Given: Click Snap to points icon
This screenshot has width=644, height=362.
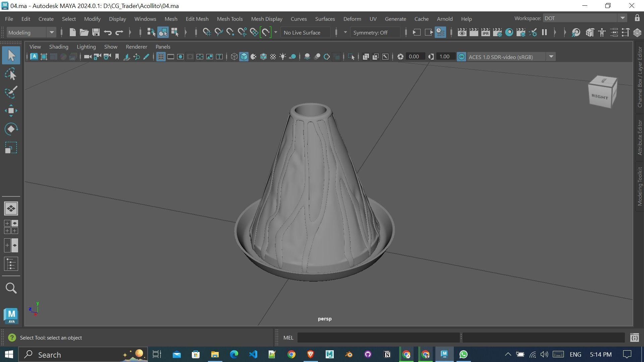Looking at the screenshot, I should coord(230,33).
